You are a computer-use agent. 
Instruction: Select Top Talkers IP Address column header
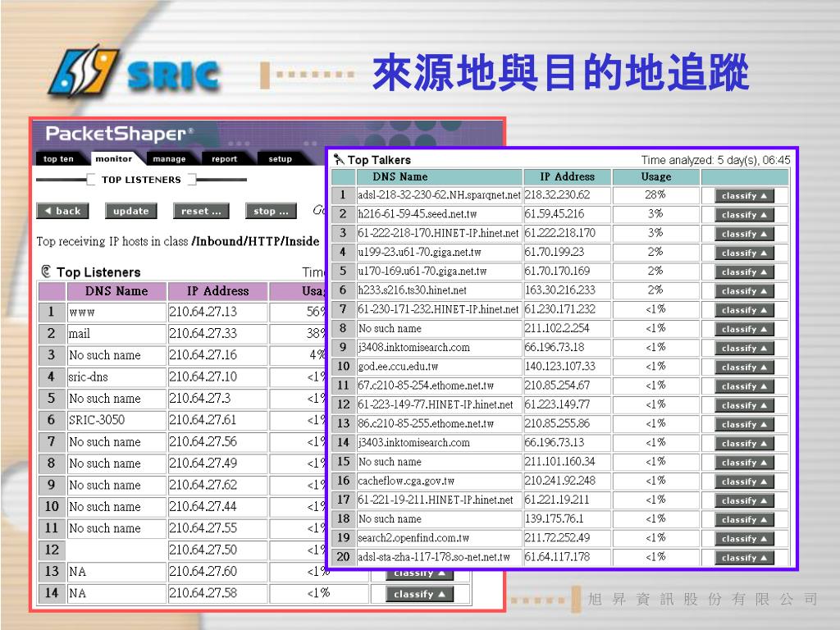[x=568, y=177]
